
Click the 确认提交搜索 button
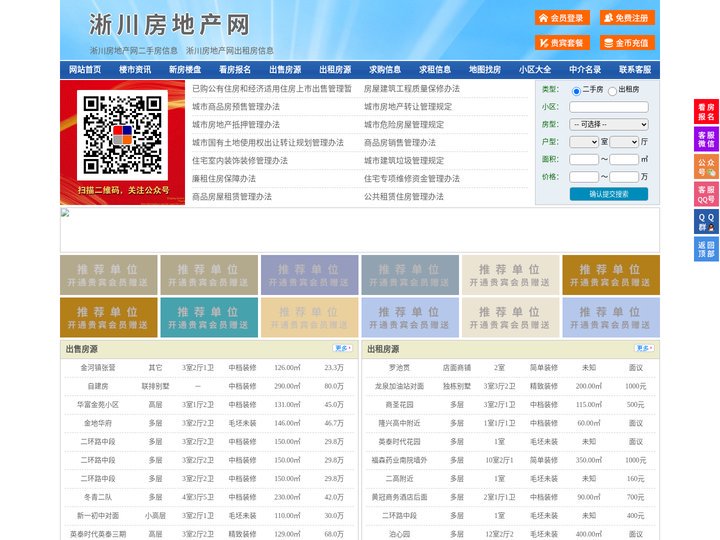[609, 194]
